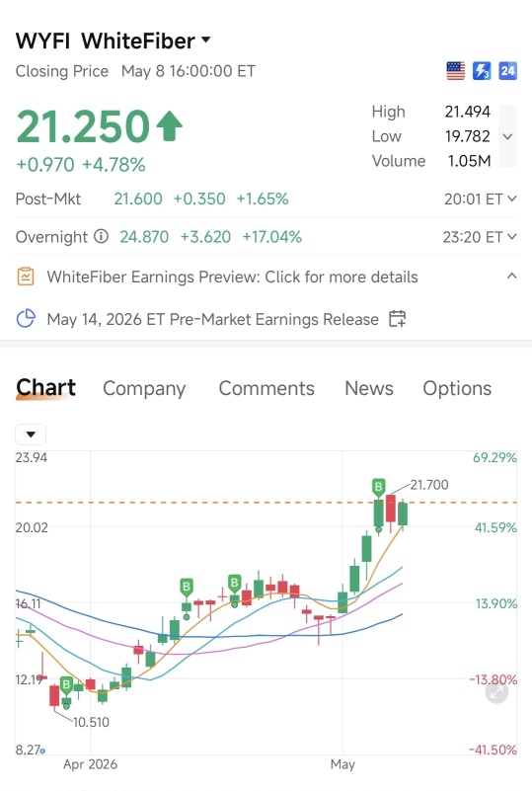
Task: Expand the High Low Volume details
Action: [x=507, y=136]
